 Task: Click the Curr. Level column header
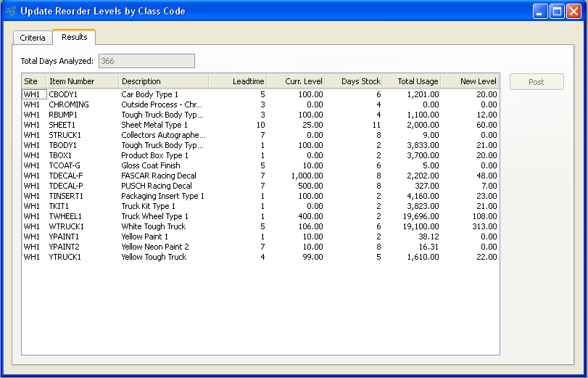click(296, 81)
